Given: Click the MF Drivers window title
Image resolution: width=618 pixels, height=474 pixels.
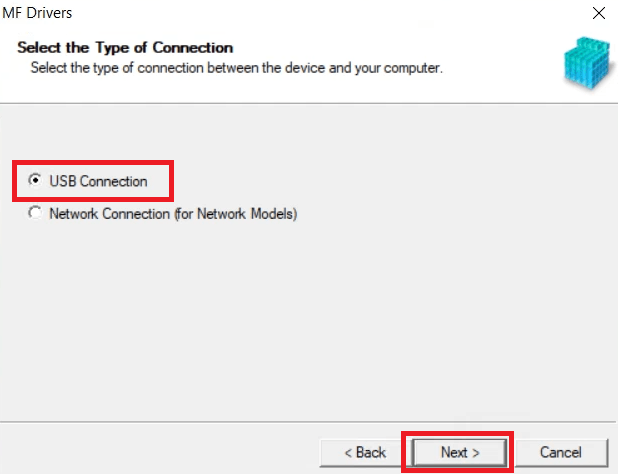Looking at the screenshot, I should point(37,13).
